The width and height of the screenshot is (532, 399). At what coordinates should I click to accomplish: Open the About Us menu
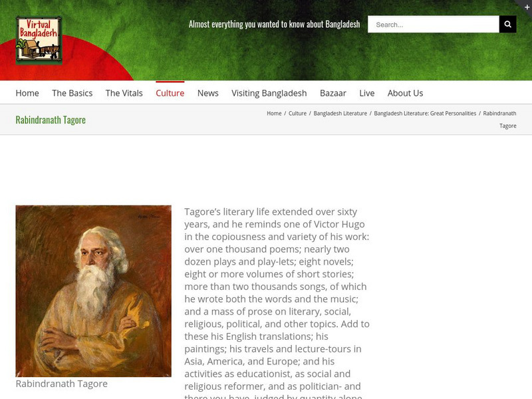[x=405, y=93]
